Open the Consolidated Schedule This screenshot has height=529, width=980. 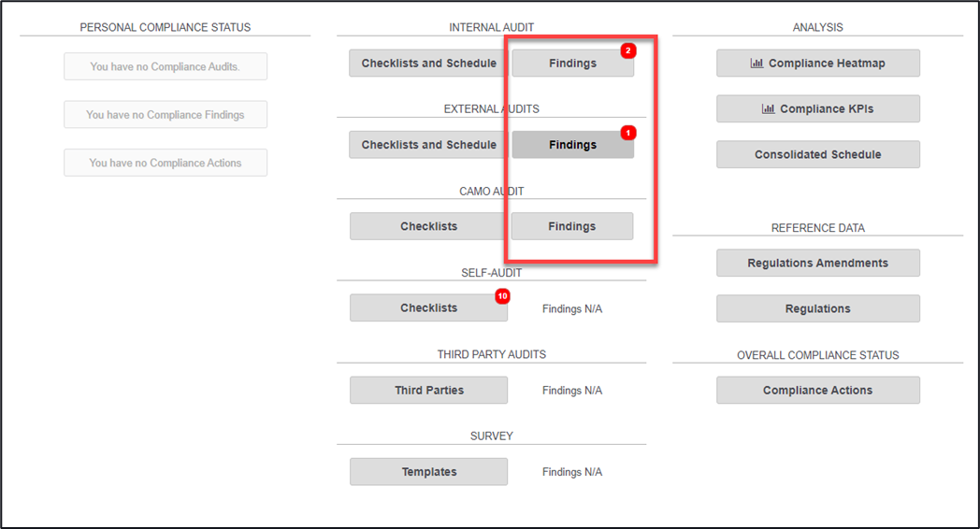(x=817, y=155)
